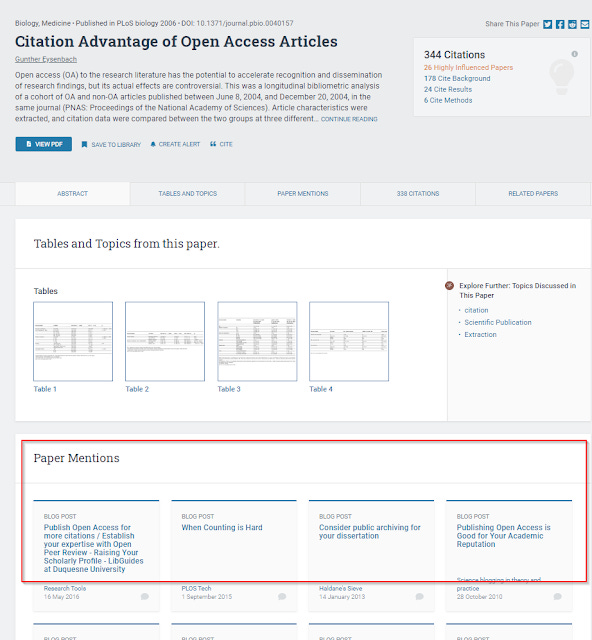Click comment icon on Research Tools card

tap(145, 597)
